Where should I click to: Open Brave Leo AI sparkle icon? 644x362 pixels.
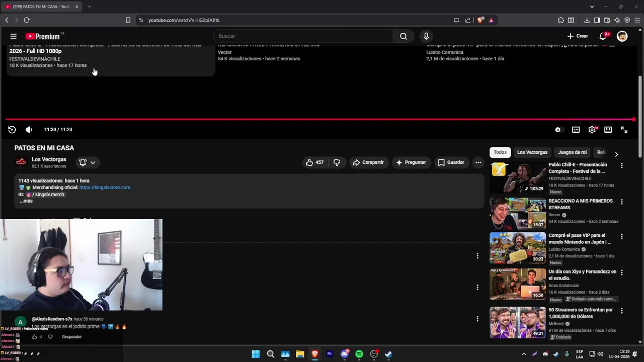pos(617,20)
